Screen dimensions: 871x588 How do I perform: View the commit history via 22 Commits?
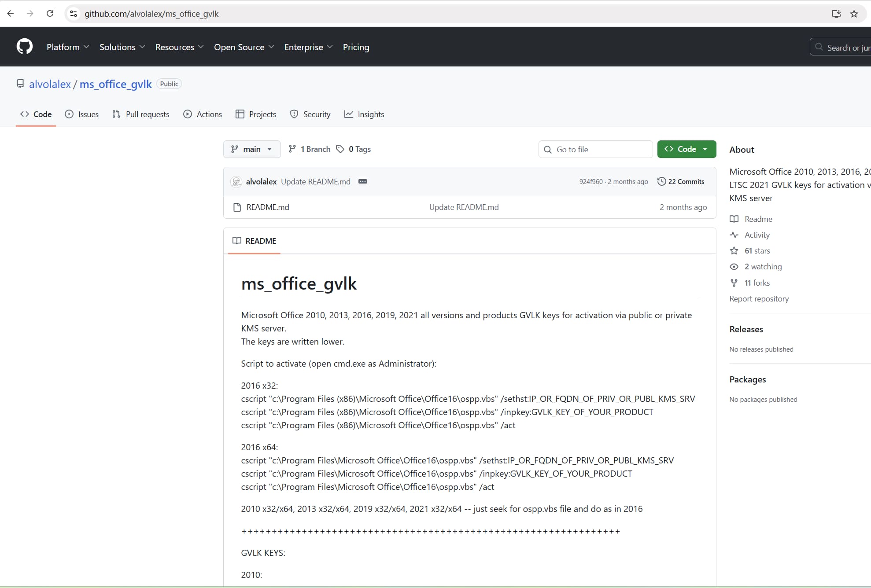681,181
